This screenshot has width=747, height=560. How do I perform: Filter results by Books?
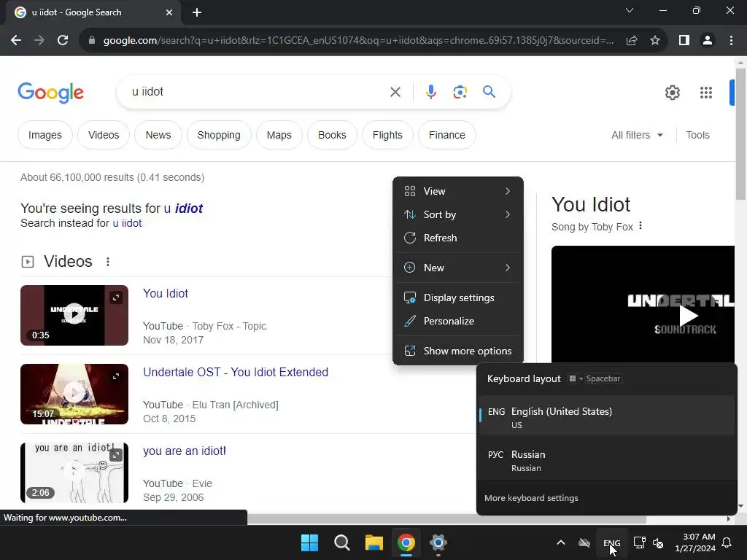tap(332, 135)
